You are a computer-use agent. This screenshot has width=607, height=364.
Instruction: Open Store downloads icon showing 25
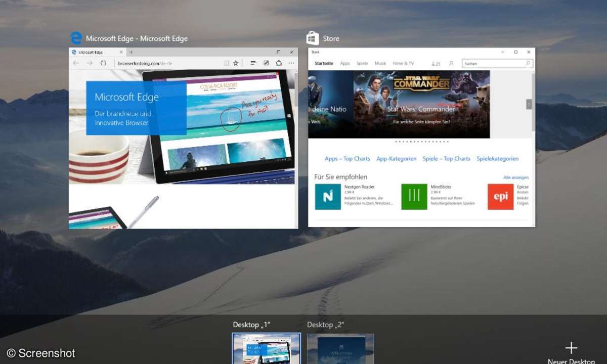[x=436, y=64]
